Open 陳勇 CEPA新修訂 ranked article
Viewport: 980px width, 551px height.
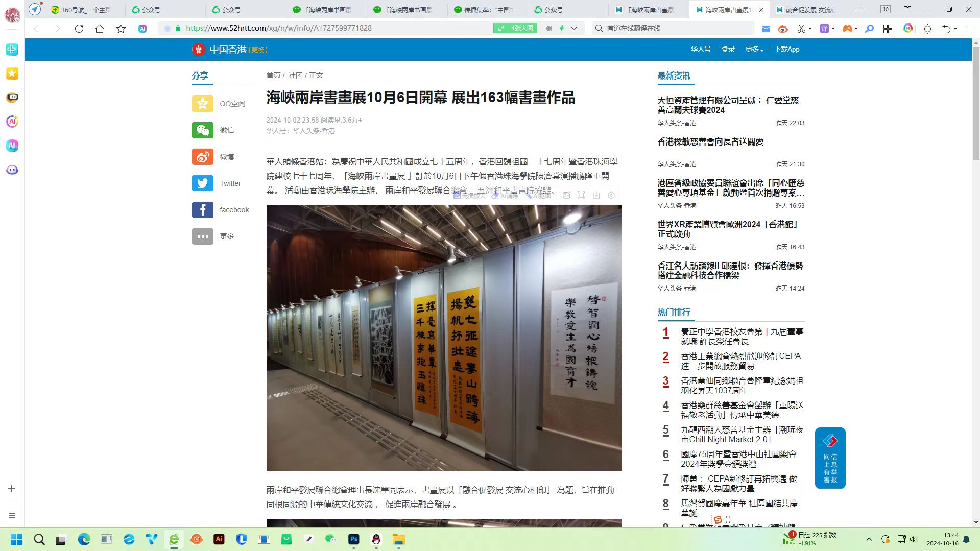point(738,484)
